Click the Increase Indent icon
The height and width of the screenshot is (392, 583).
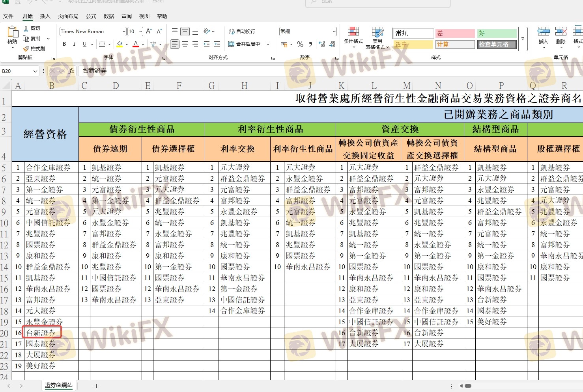tap(217, 44)
